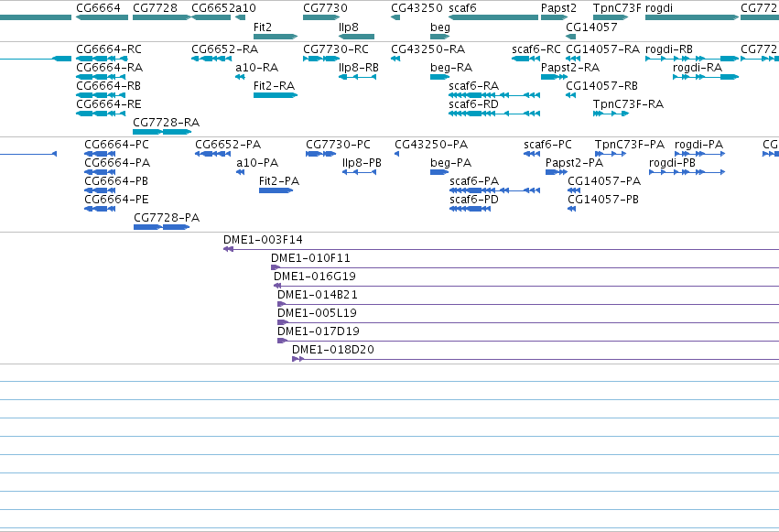Select the Papst2 gene bar

pyautogui.click(x=554, y=17)
